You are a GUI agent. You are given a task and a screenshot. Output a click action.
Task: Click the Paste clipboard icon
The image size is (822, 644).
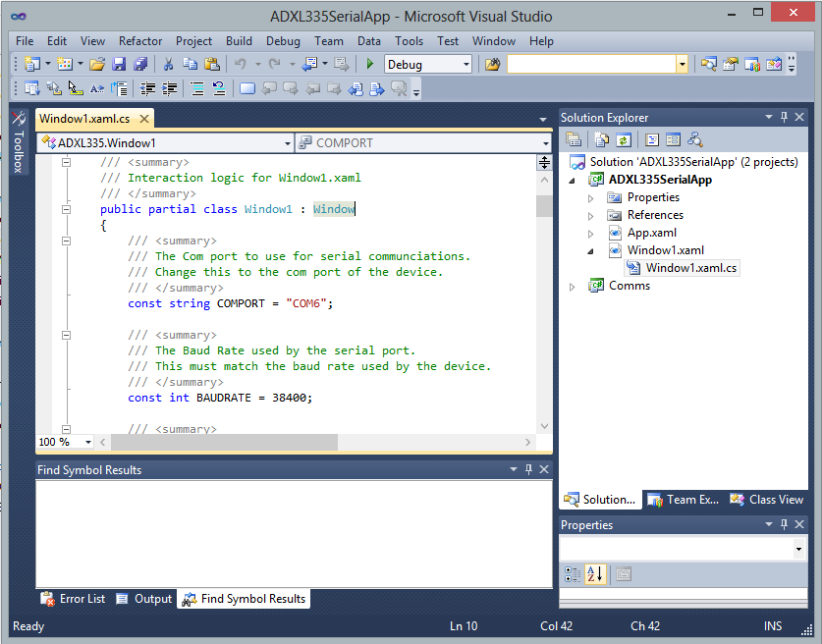pos(212,65)
